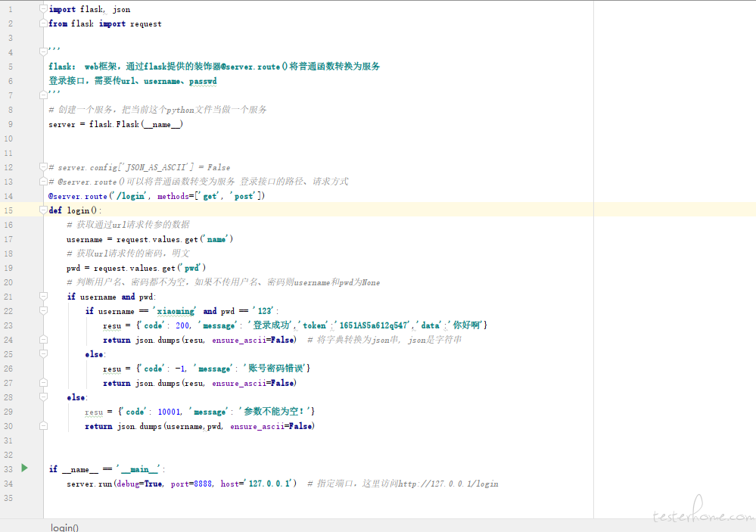Click the 'pwd' string argument on line 19
This screenshot has height=532, width=756.
(x=191, y=268)
